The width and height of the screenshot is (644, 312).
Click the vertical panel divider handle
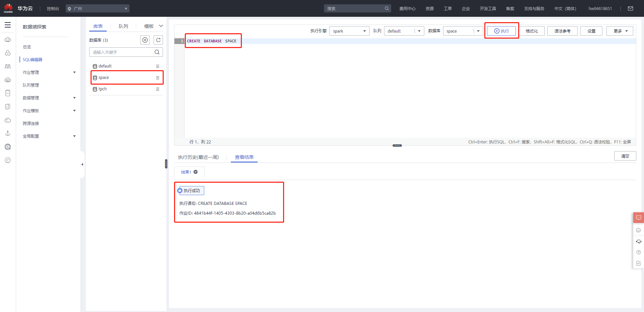click(x=166, y=164)
